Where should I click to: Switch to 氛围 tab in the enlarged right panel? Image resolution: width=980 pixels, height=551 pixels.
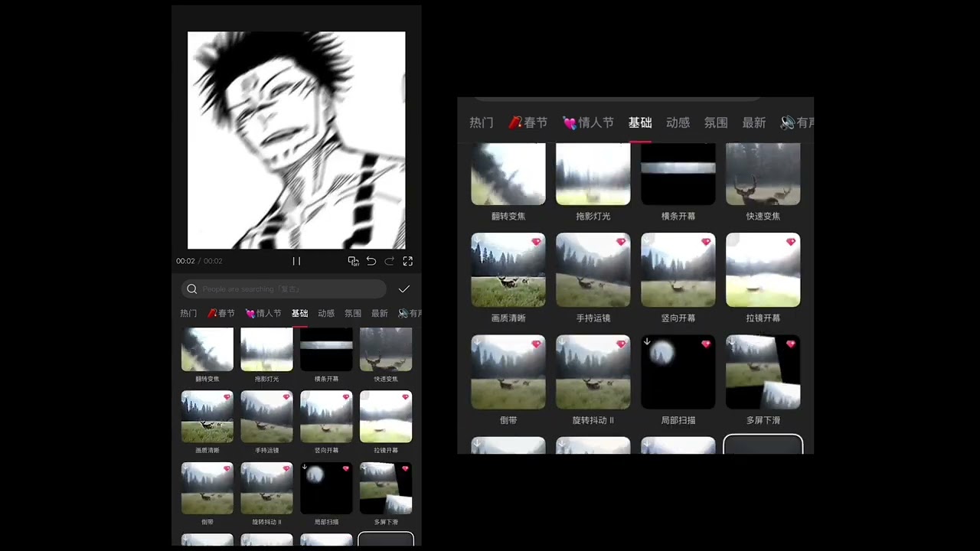pos(716,122)
